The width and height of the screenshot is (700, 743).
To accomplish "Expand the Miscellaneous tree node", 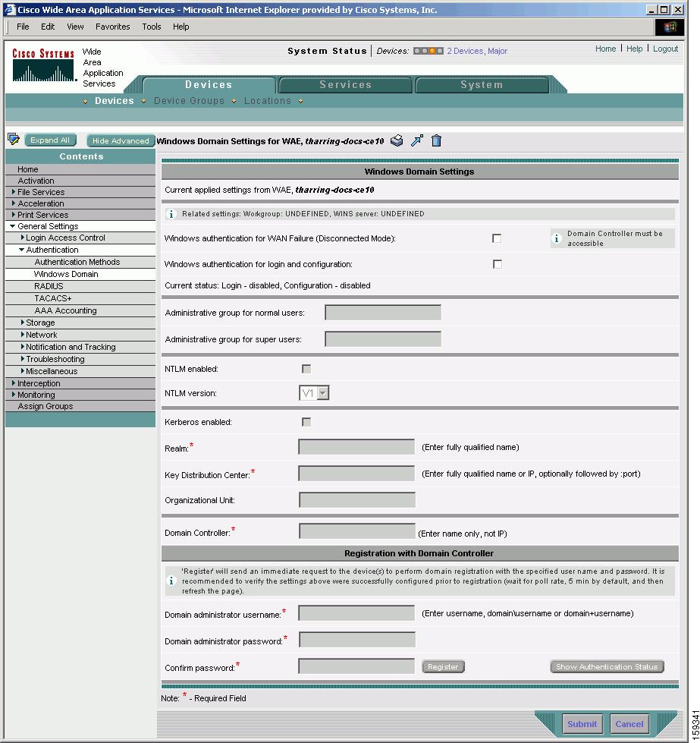I will pyautogui.click(x=22, y=370).
